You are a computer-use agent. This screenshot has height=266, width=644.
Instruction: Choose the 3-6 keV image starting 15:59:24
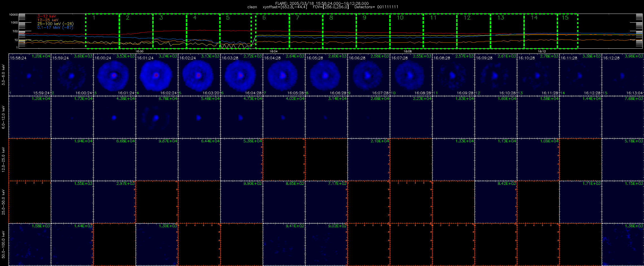[72, 75]
